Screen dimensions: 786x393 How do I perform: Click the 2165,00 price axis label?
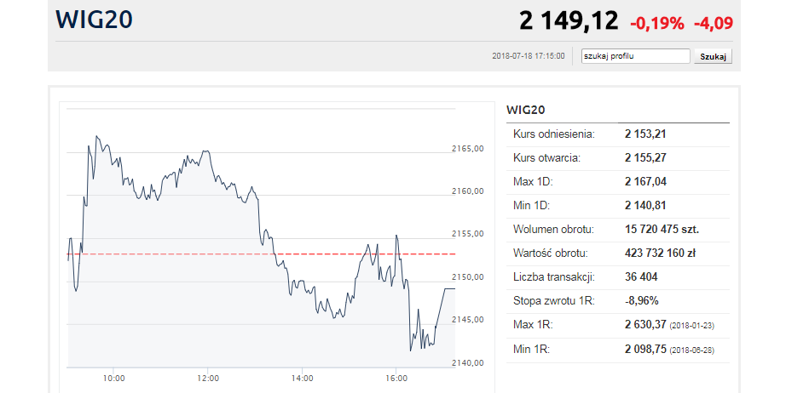coord(468,148)
